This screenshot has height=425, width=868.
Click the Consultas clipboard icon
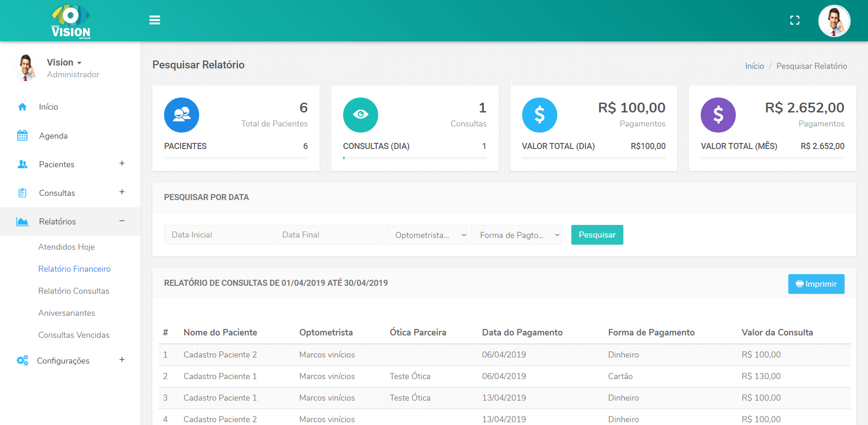point(22,193)
